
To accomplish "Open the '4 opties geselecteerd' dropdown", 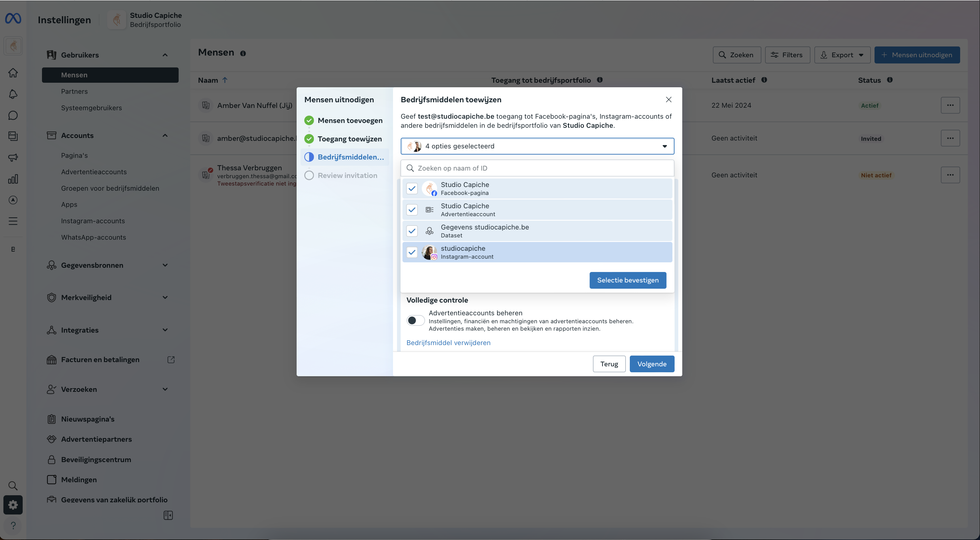I will [537, 146].
